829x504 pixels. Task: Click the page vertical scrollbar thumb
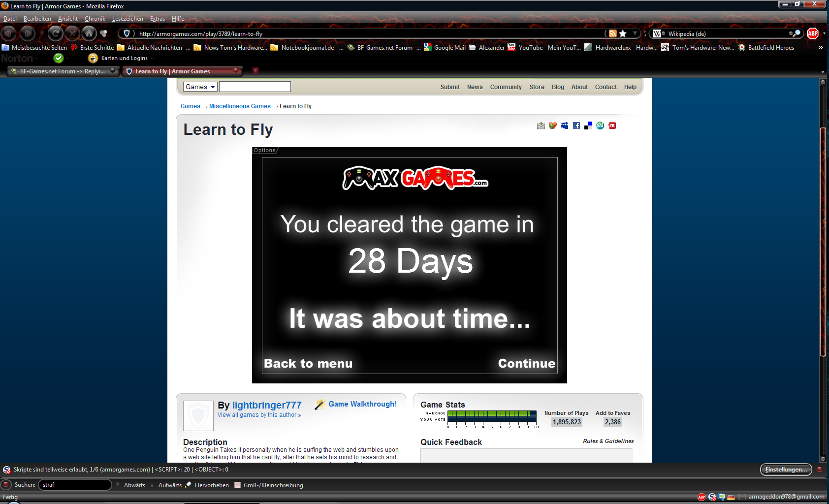click(x=823, y=241)
